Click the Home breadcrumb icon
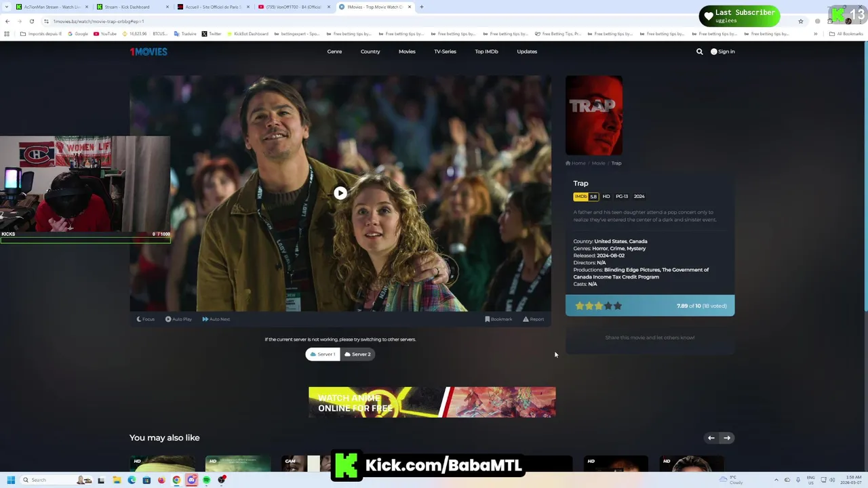The image size is (868, 488). [x=568, y=163]
